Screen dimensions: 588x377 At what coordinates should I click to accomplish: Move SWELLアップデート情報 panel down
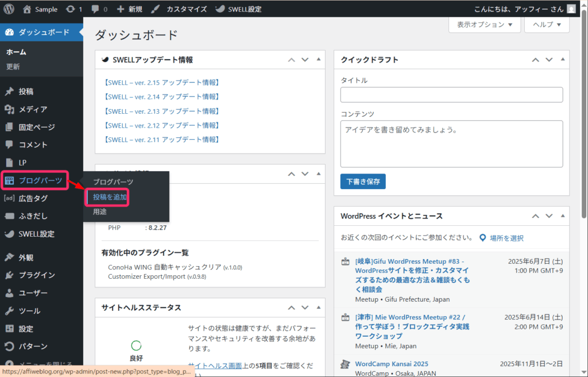(305, 60)
